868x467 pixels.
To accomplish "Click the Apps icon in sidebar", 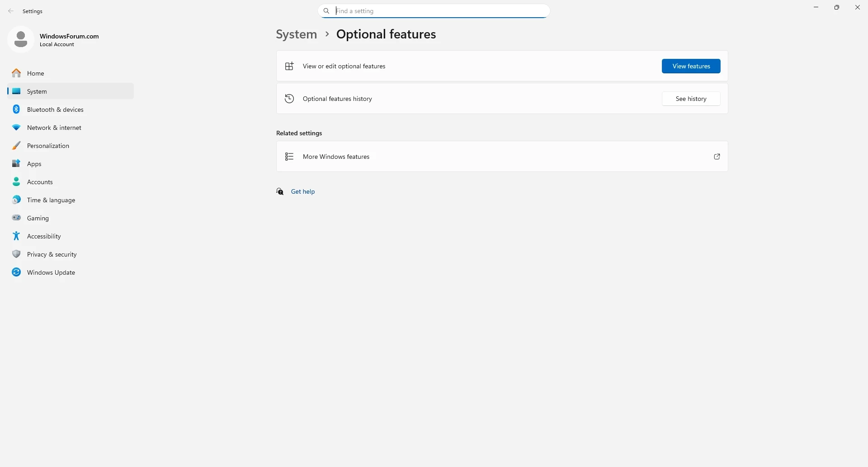I will [16, 163].
